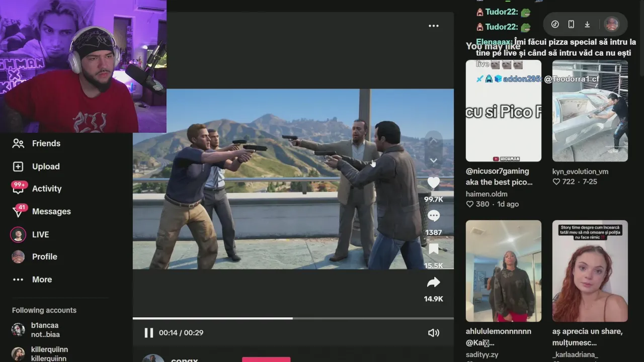This screenshot has width=644, height=362.
Task: Open Messages inbox
Action: point(51,211)
